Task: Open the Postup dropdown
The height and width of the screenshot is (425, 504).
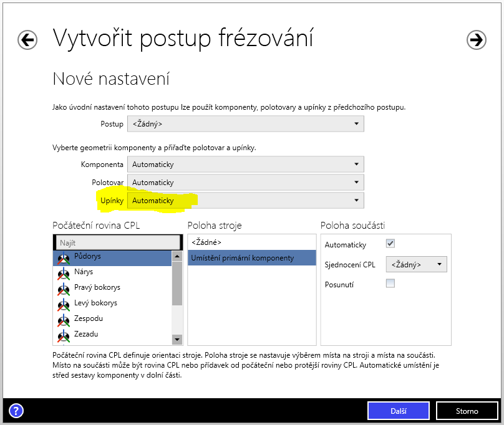Action: click(245, 124)
